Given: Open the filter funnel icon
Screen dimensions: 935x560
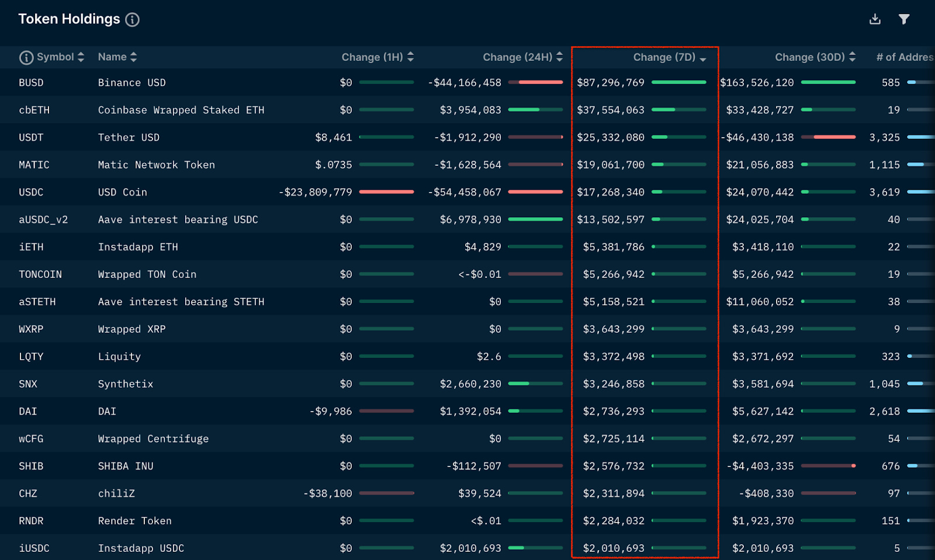Looking at the screenshot, I should tap(904, 19).
